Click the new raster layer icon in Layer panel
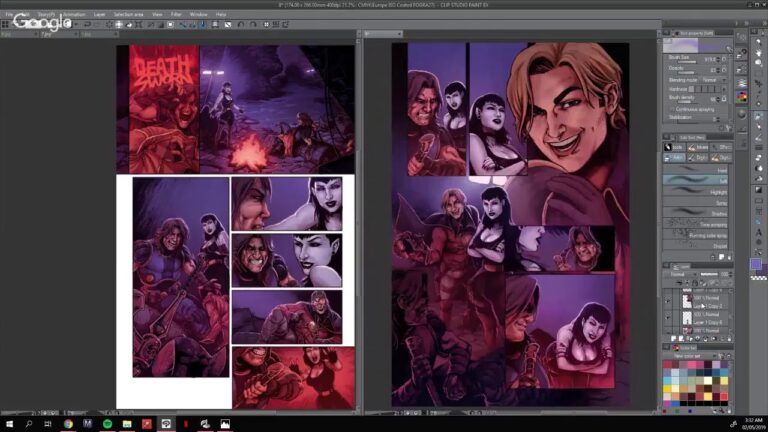The image size is (768, 432). pos(674,338)
